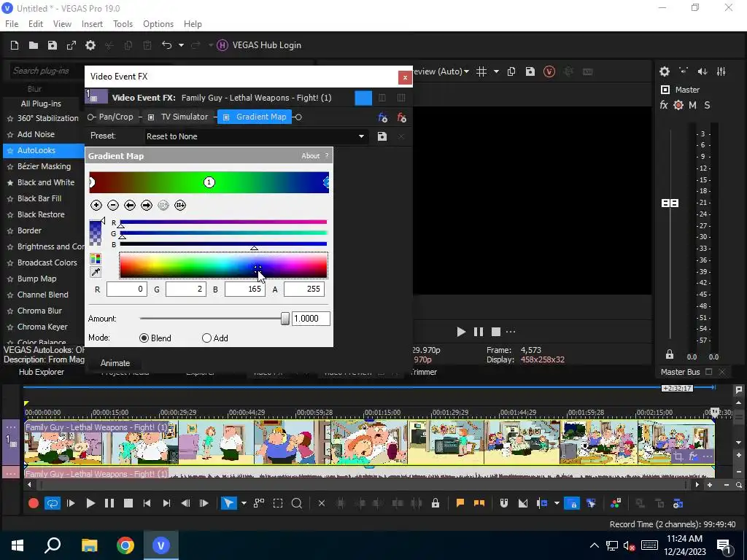
Task: Toggle Enable Snapping magnet
Action: click(x=503, y=503)
